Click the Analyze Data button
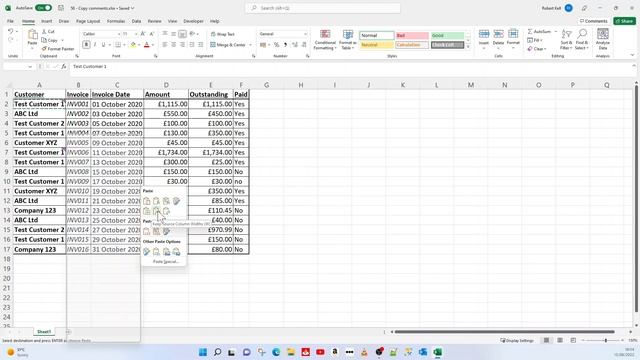Screen dimensions: 640x360 click(x=602, y=39)
